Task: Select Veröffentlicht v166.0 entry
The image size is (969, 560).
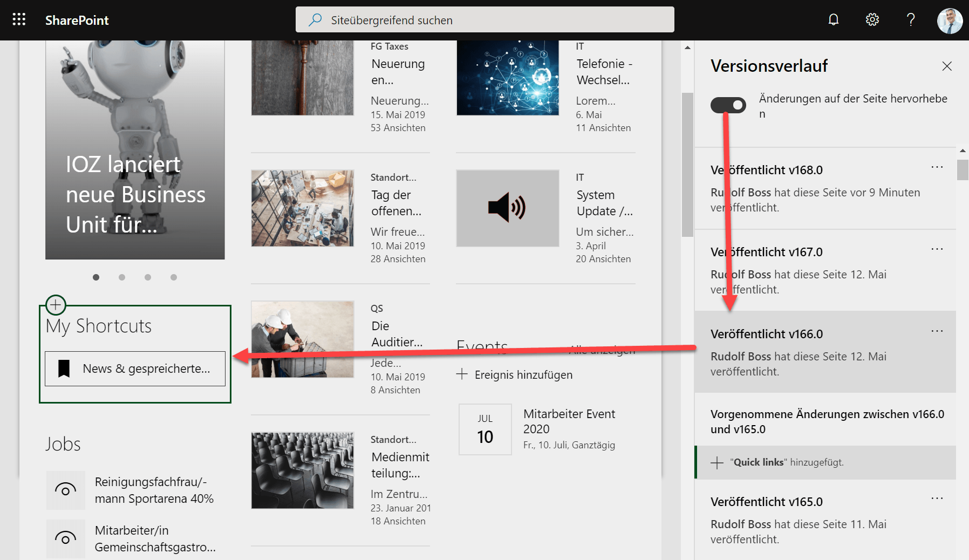Action: [x=825, y=352]
